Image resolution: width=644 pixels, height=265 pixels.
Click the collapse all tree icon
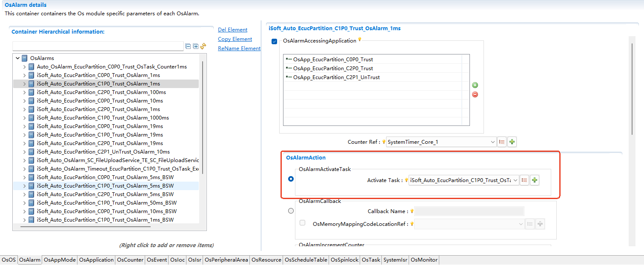click(188, 46)
